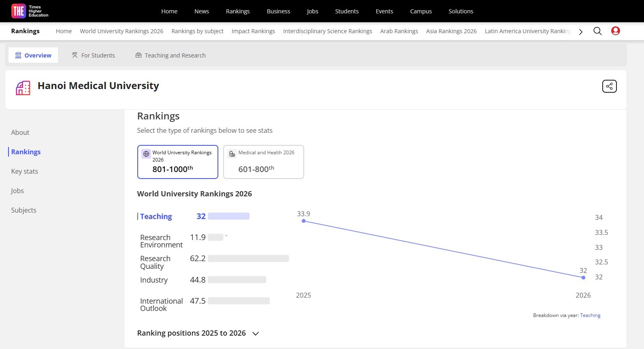Select the World University Rankings 2026 card

tap(178, 162)
